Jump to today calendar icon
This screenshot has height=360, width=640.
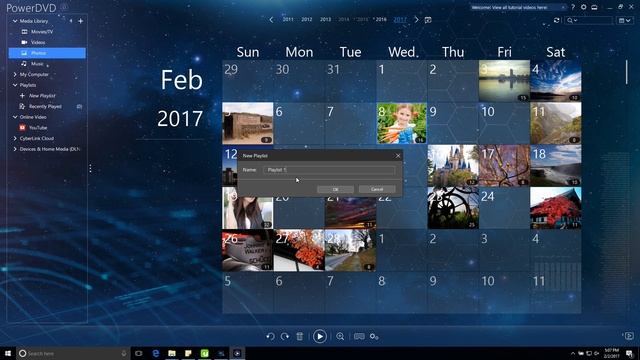coord(428,20)
